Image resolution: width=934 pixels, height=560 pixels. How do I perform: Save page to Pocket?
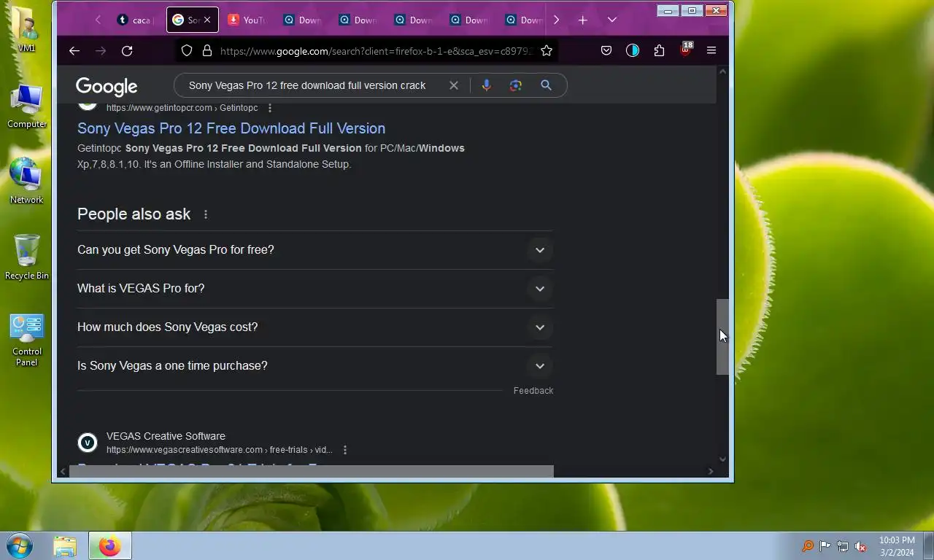pos(606,50)
